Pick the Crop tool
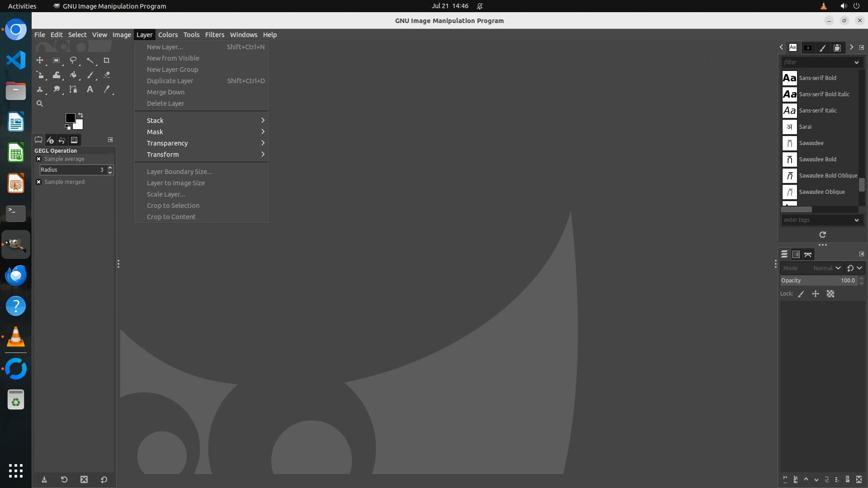Image resolution: width=868 pixels, height=488 pixels. pyautogui.click(x=107, y=60)
